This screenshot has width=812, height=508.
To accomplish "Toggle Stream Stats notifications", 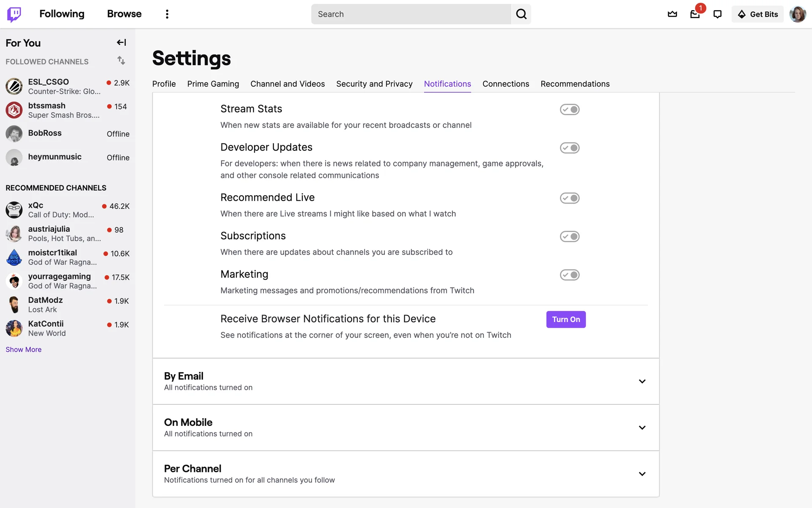I will coord(569,110).
